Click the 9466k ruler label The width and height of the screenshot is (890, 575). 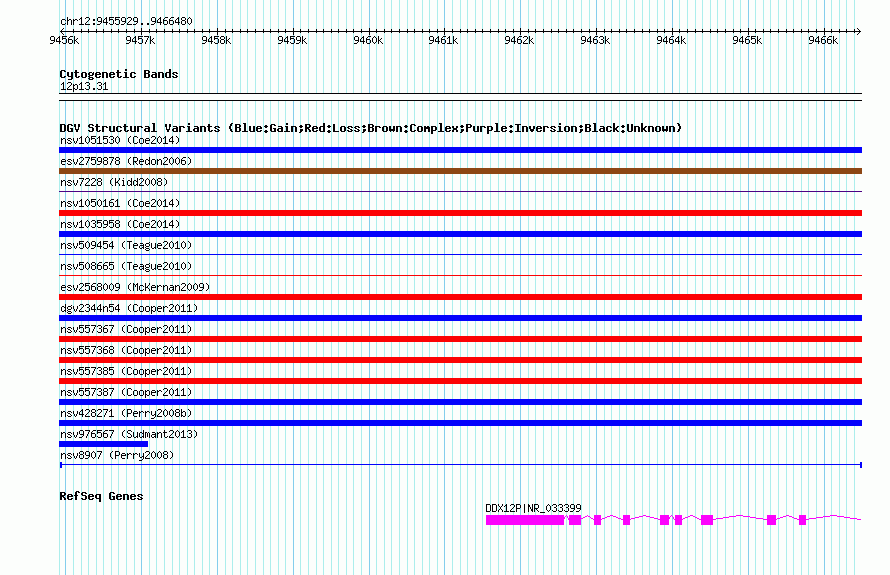pos(823,40)
